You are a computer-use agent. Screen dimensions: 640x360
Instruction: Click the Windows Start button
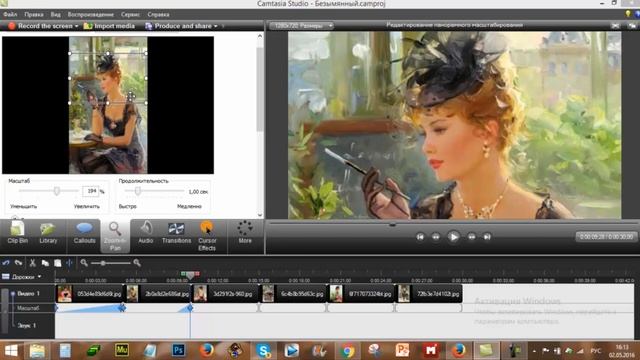(x=11, y=350)
